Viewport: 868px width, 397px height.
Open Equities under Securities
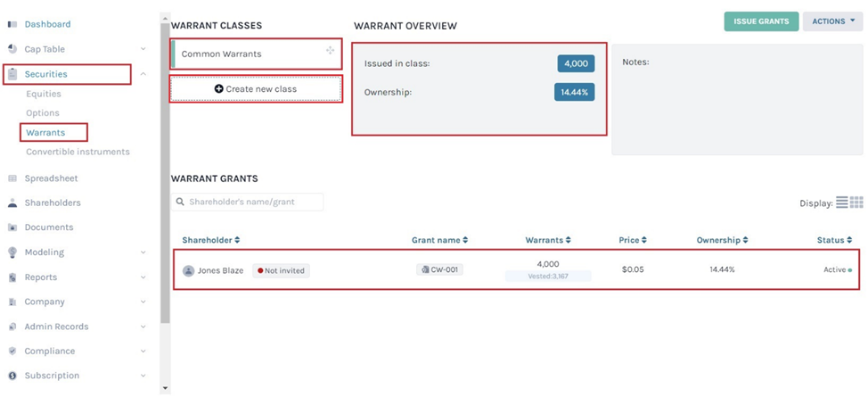[x=44, y=94]
